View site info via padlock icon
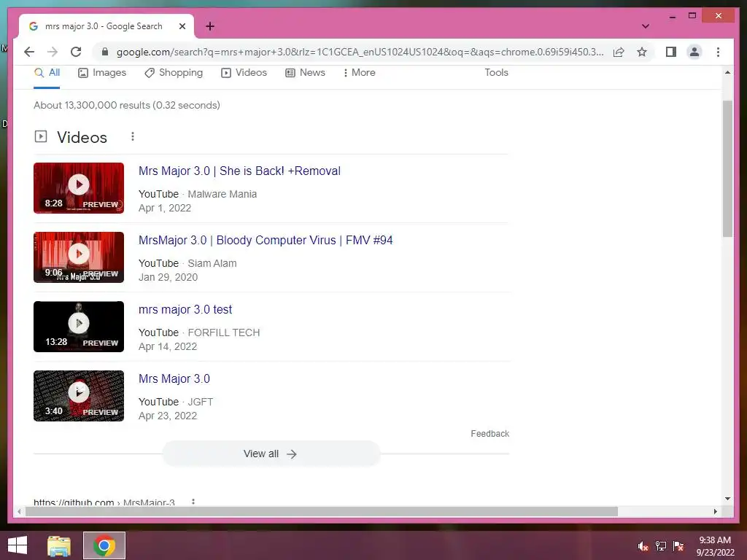This screenshot has height=560, width=747. (x=105, y=52)
